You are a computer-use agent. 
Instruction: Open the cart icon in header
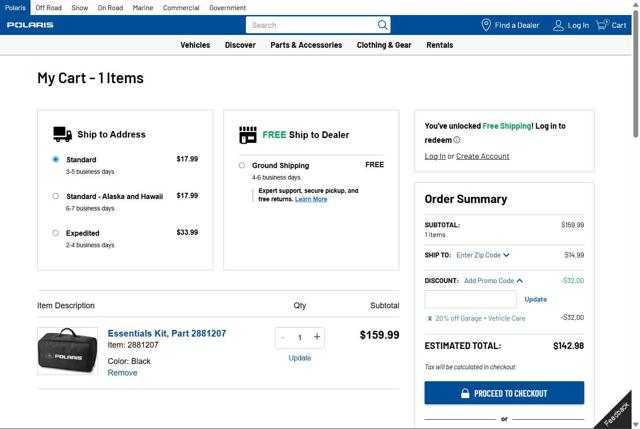[603, 25]
